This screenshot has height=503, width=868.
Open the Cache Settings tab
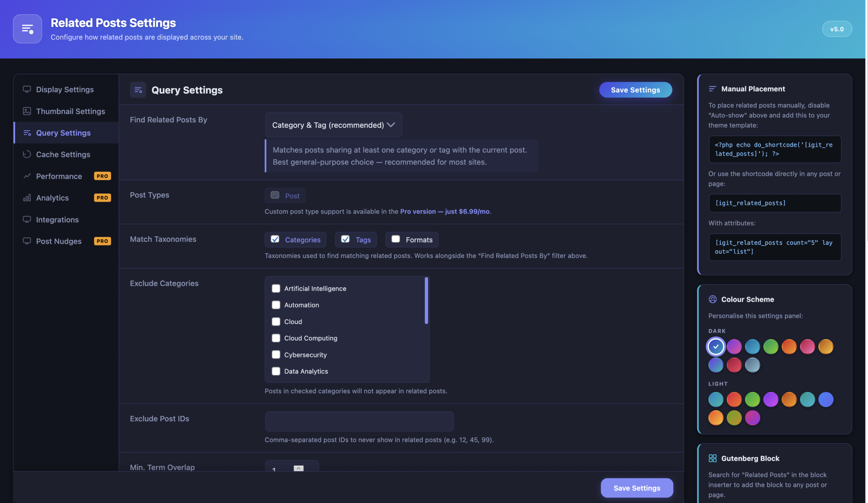coord(63,154)
